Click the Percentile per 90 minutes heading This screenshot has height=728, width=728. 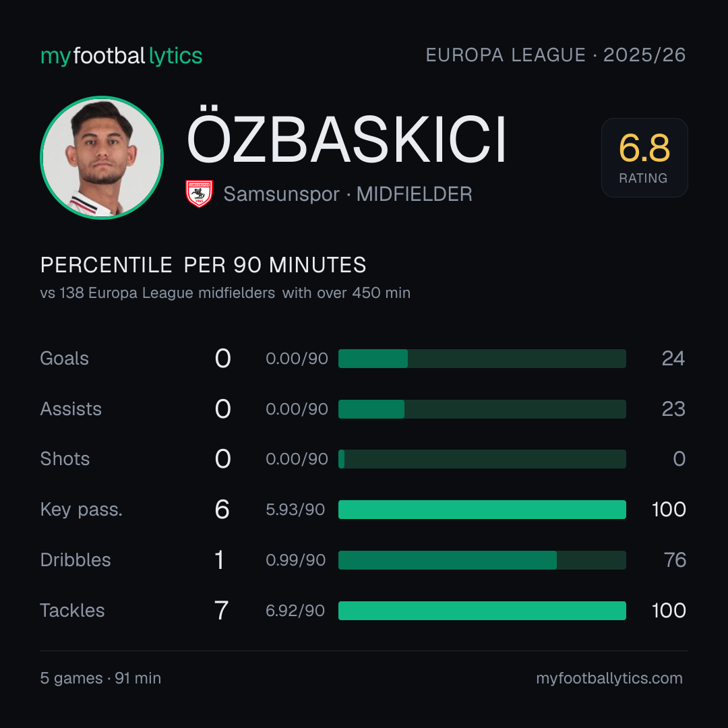point(204,265)
